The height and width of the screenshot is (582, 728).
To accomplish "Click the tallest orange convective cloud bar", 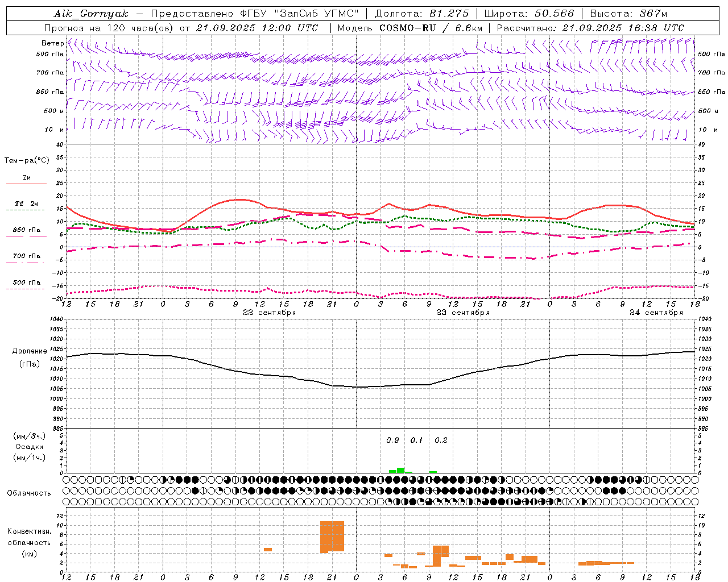I will pos(332,536).
